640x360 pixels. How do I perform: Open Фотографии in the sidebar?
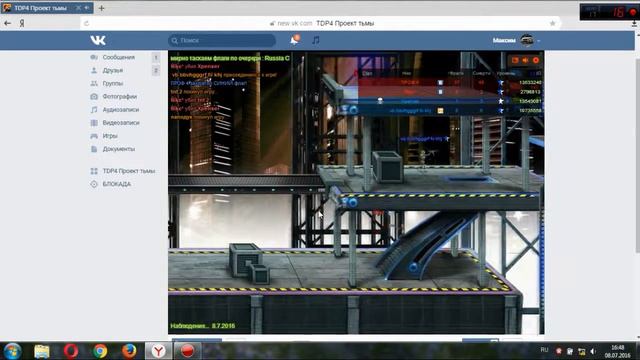click(x=120, y=96)
